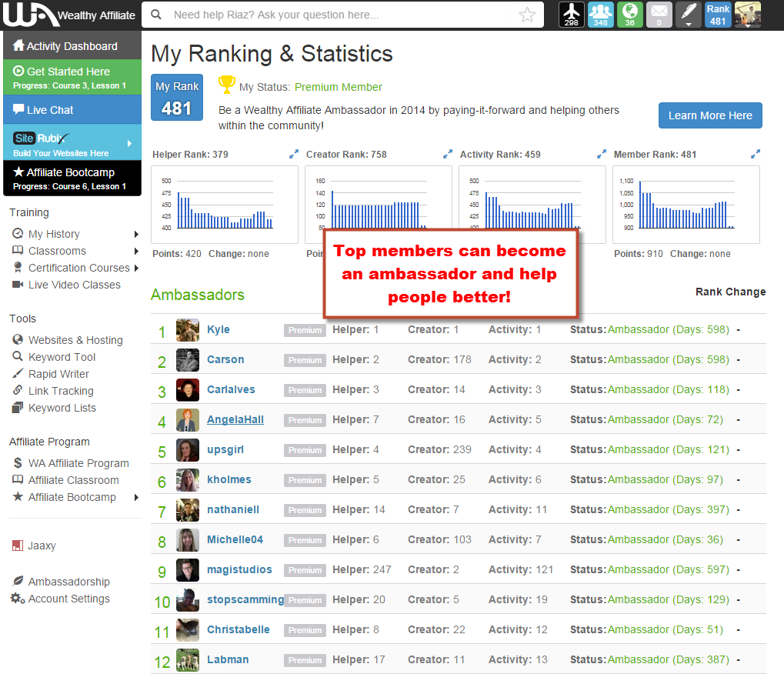This screenshot has width=784, height=674.
Task: Click the Affiliate Bootcamp sidebar star icon
Action: (18, 496)
